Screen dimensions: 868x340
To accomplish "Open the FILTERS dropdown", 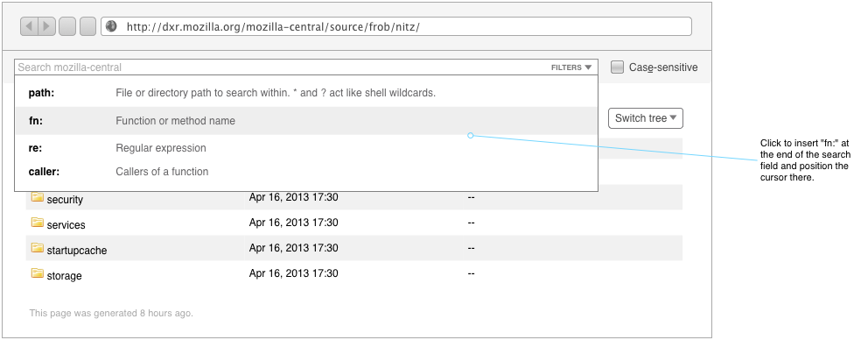I will pos(571,67).
